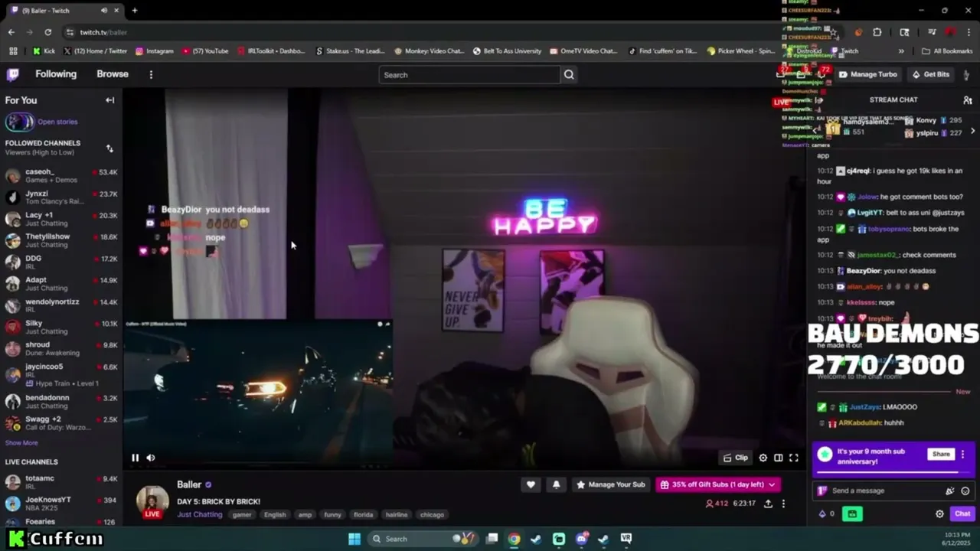Click the Send a message chat field
This screenshot has height=551, width=980.
(x=886, y=491)
